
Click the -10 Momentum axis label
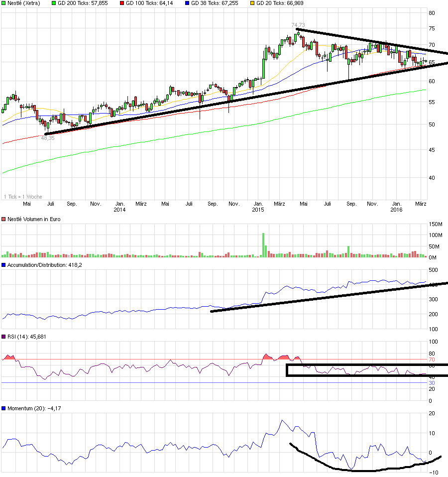(x=434, y=473)
